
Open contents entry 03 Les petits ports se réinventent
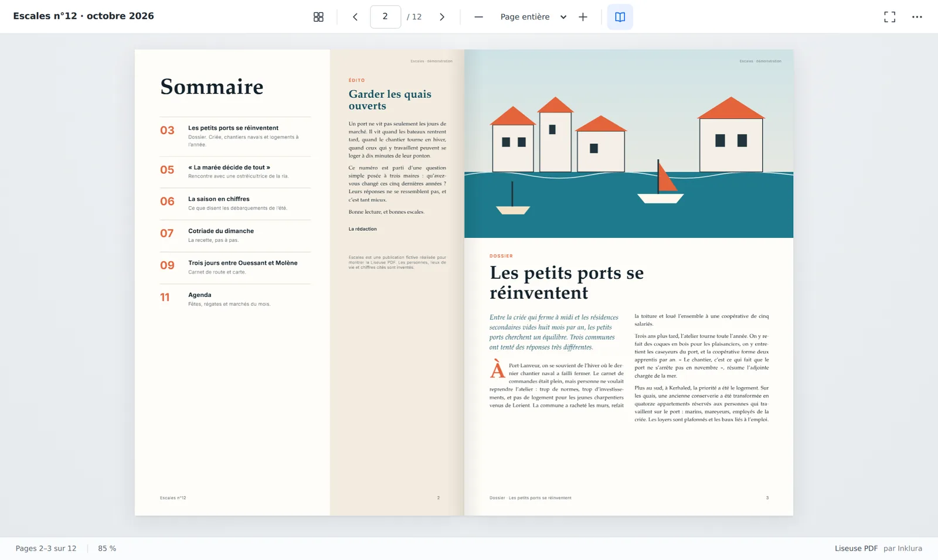click(235, 136)
